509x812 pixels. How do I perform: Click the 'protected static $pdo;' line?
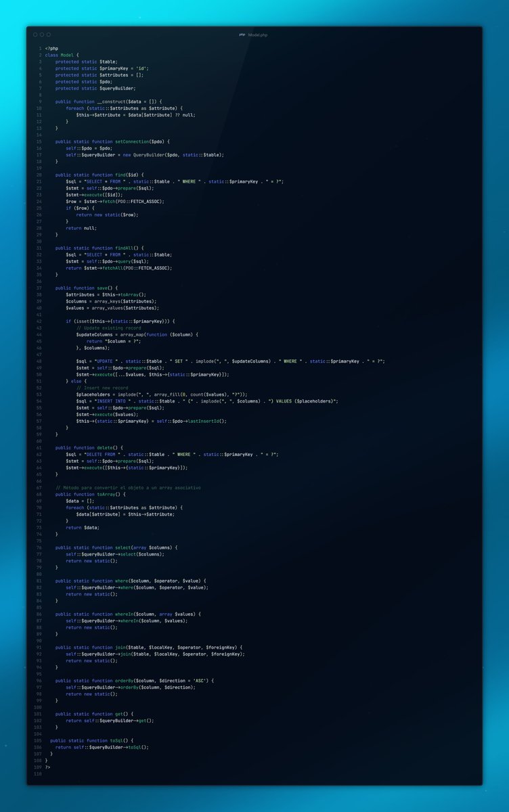[x=84, y=81]
